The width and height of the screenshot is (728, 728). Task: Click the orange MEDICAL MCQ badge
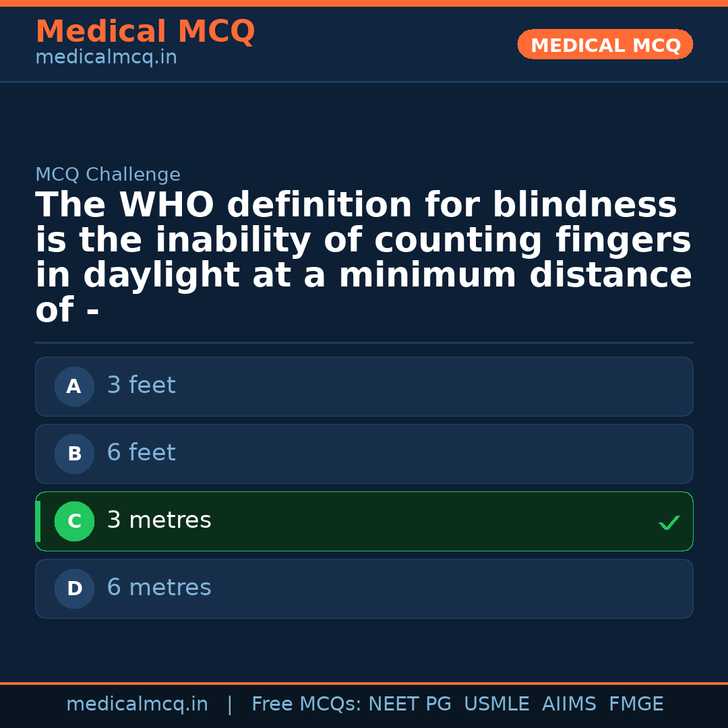pyautogui.click(x=605, y=44)
